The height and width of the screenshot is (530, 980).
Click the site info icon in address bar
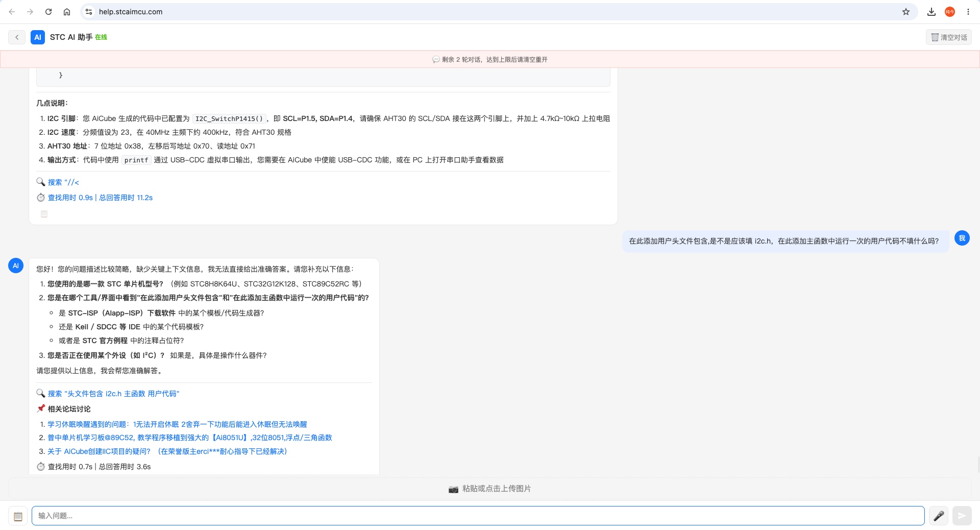point(89,12)
